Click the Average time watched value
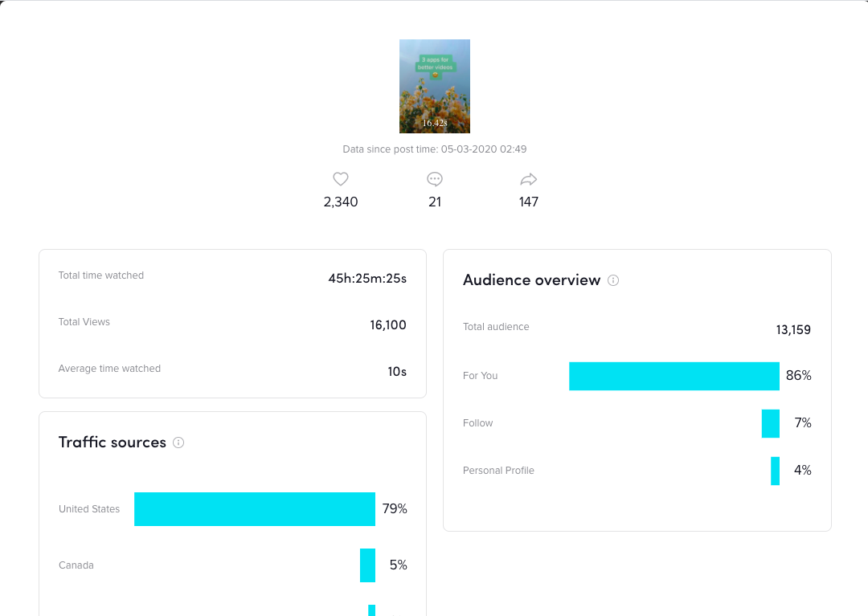 pyautogui.click(x=397, y=372)
